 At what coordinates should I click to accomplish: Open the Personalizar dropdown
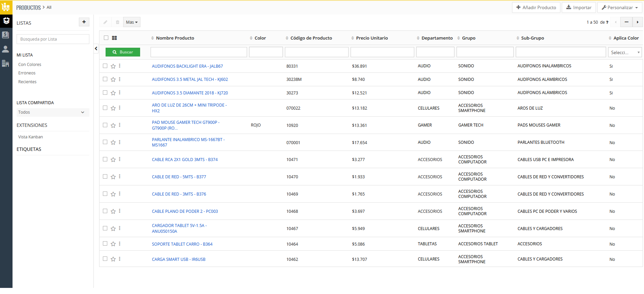coord(619,7)
